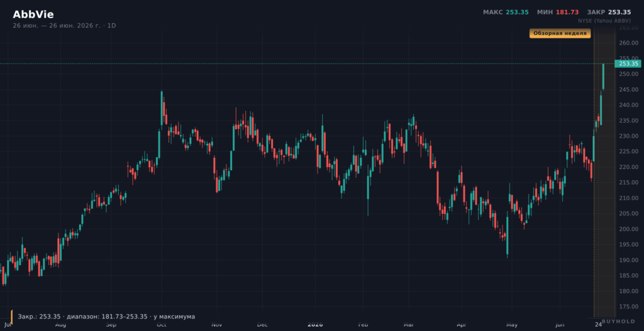Image resolution: width=644 pixels, height=331 pixels.
Task: Click the Apr label on time axis
Action: click(462, 325)
